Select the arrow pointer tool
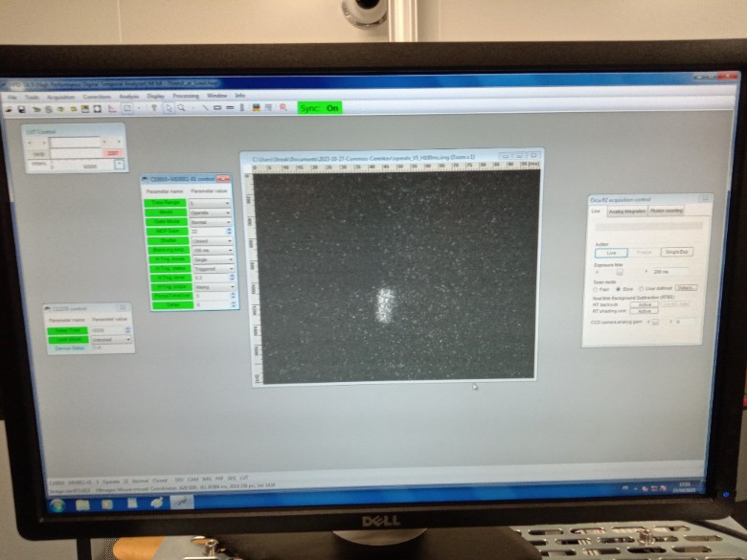Screen dimensions: 747x560 tap(170, 108)
